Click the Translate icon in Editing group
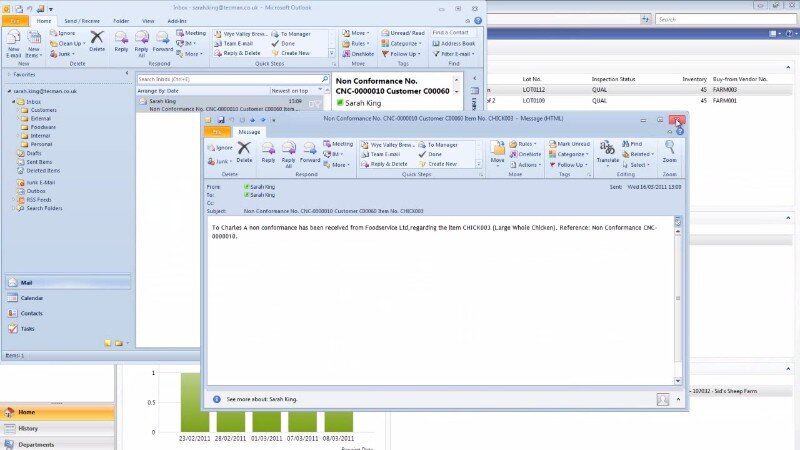The image size is (800, 450). pyautogui.click(x=606, y=151)
